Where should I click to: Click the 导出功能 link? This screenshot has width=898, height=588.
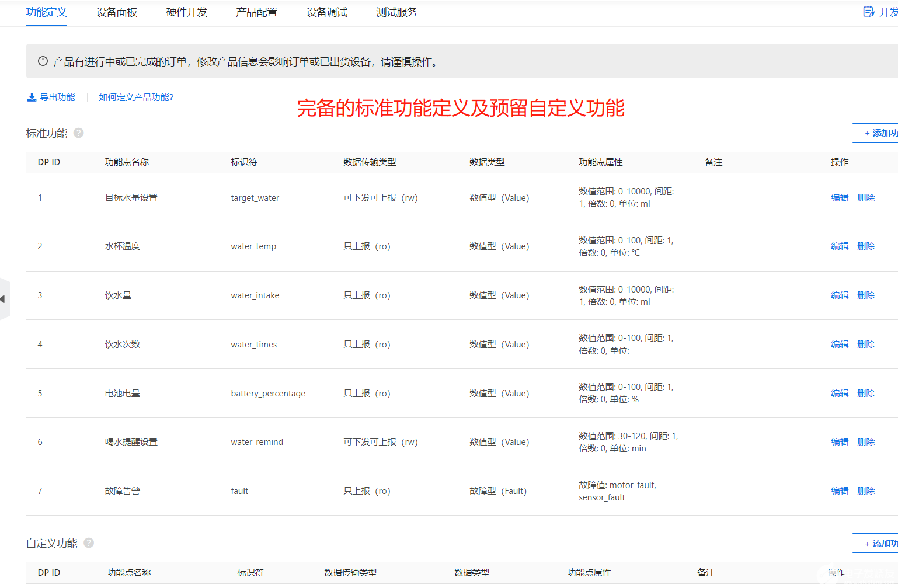[57, 98]
